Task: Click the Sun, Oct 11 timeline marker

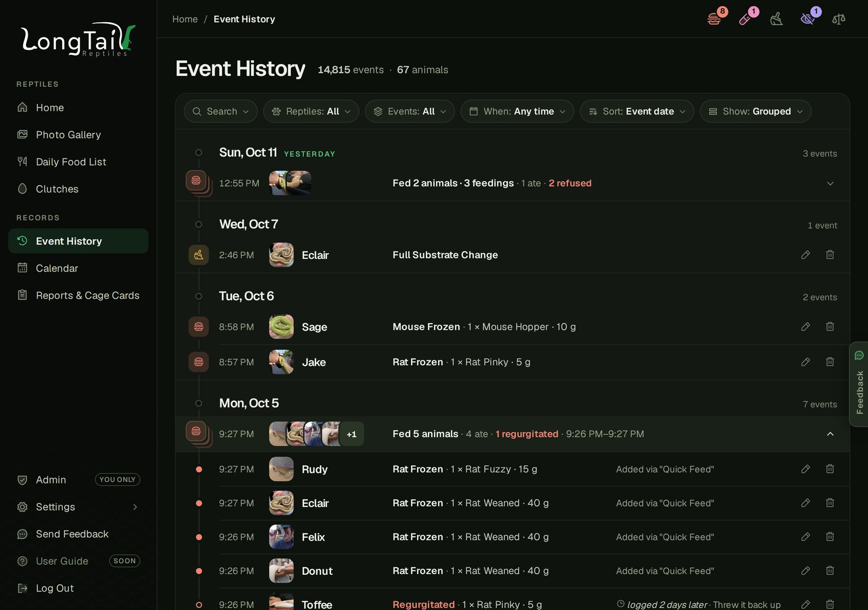Action: [199, 153]
